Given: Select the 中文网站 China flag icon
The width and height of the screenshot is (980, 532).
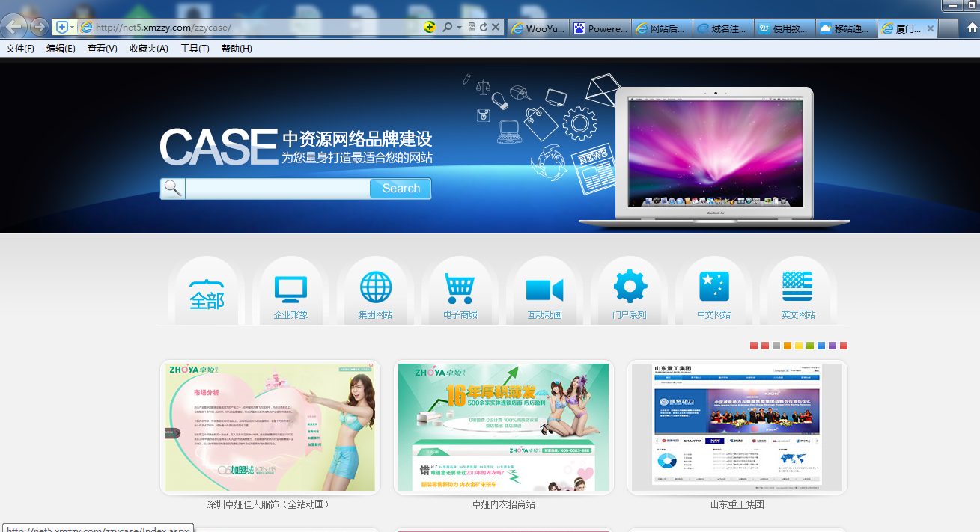Looking at the screenshot, I should coord(713,287).
